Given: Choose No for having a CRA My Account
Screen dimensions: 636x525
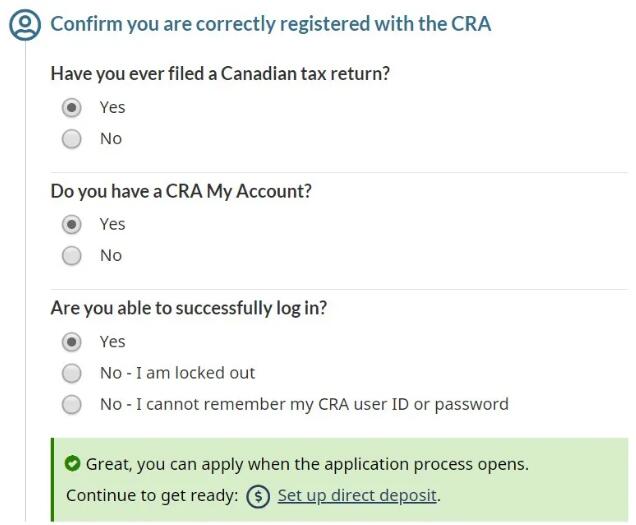Looking at the screenshot, I should [x=72, y=256].
